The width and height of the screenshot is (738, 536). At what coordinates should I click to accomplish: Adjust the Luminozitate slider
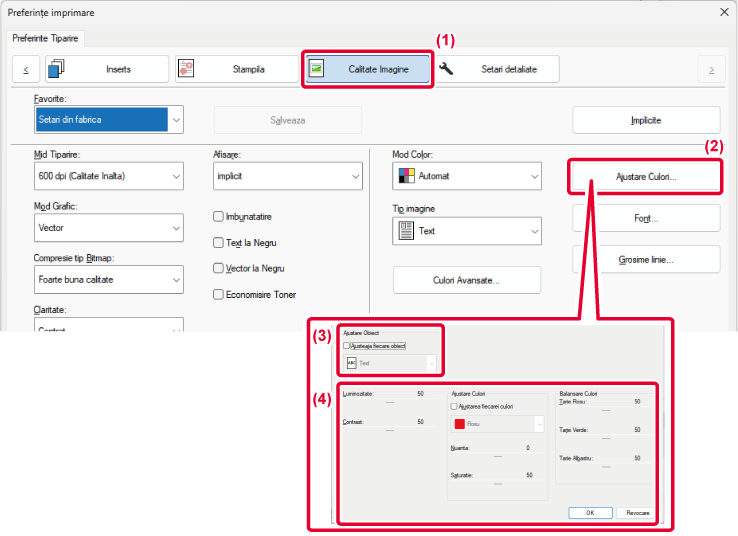coord(388,400)
